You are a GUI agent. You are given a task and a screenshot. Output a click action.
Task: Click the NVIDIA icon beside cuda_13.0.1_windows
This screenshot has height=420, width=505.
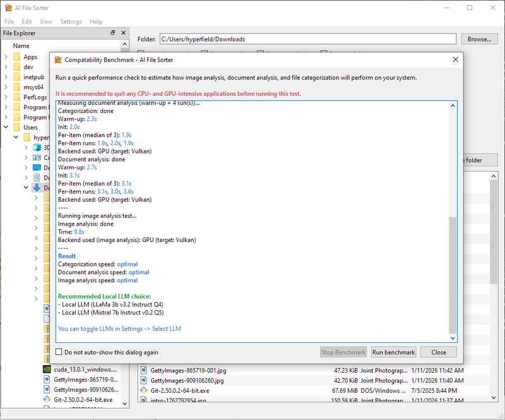47,369
